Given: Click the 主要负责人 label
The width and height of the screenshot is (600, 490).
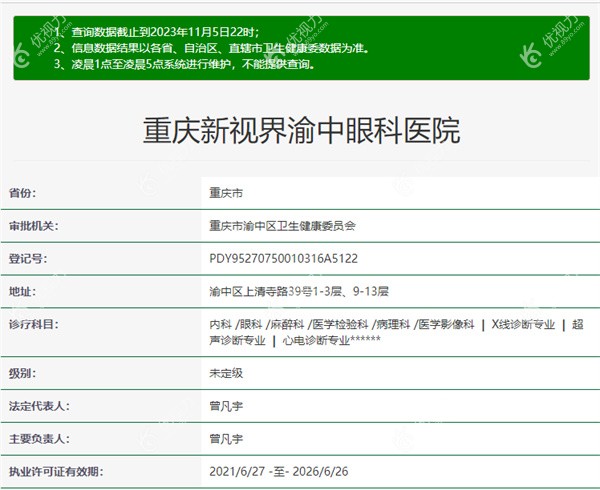Looking at the screenshot, I should coord(39,439).
